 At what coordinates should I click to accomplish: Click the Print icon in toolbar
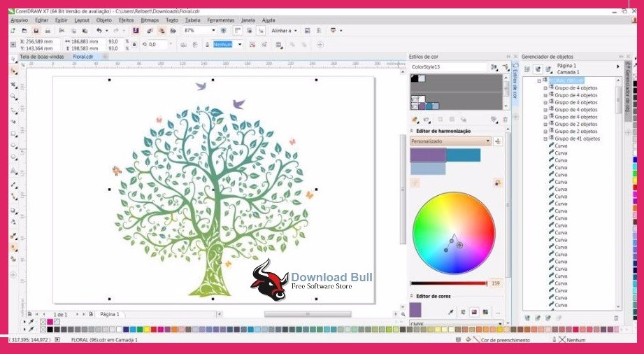pos(48,31)
